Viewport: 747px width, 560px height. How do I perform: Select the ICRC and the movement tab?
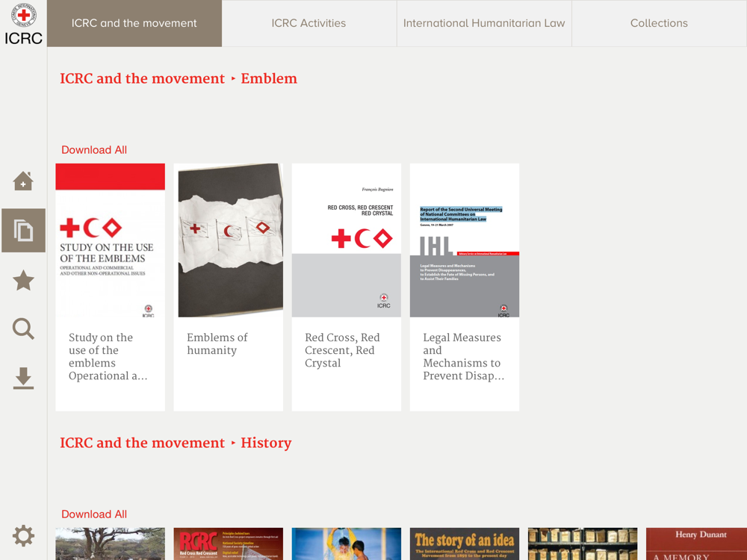tap(134, 23)
